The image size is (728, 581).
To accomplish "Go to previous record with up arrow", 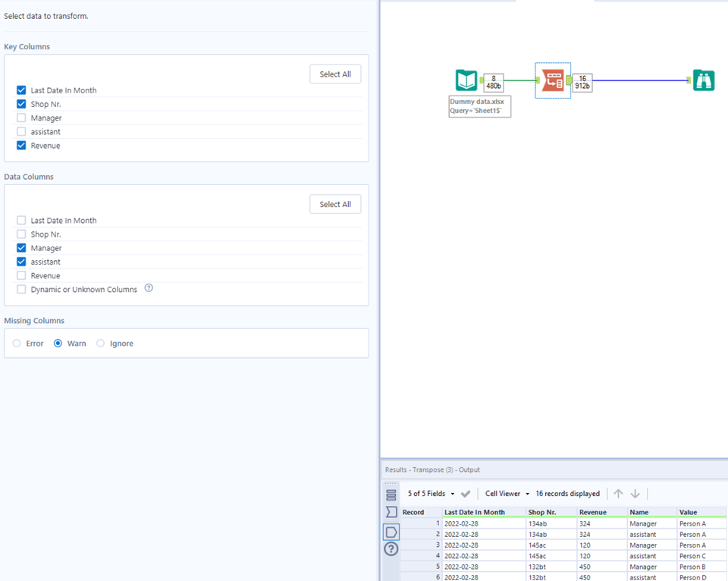I will pos(619,494).
